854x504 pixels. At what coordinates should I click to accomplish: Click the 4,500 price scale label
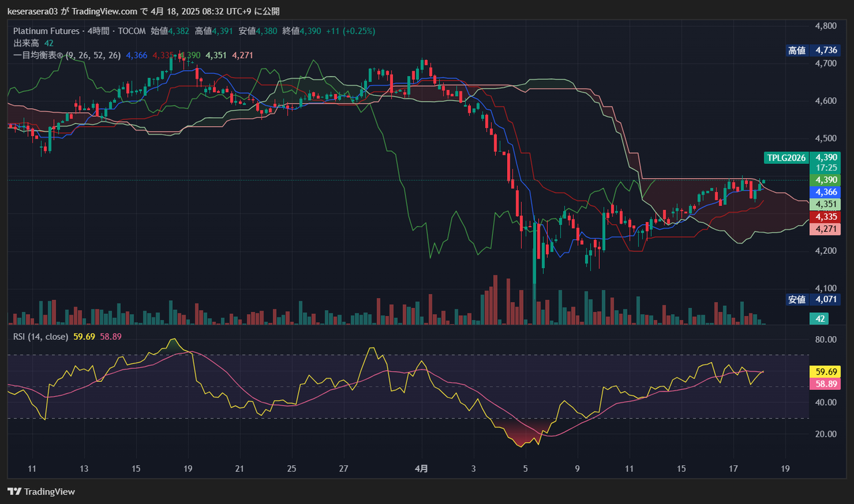point(826,139)
